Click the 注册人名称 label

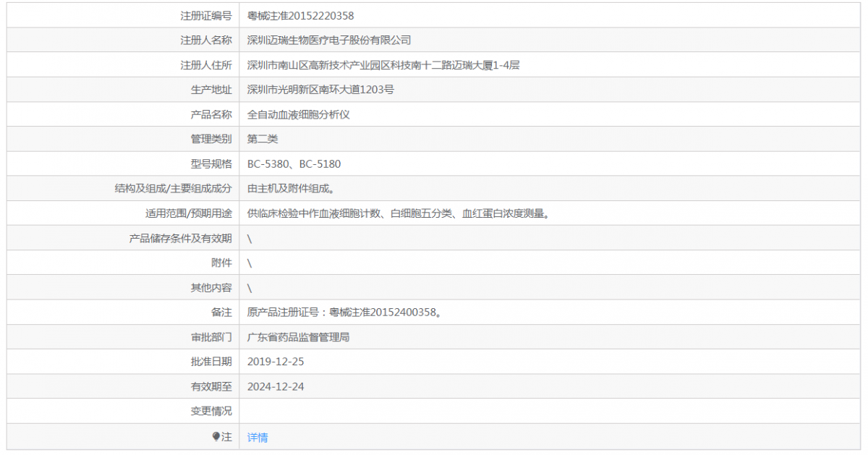[x=206, y=40]
